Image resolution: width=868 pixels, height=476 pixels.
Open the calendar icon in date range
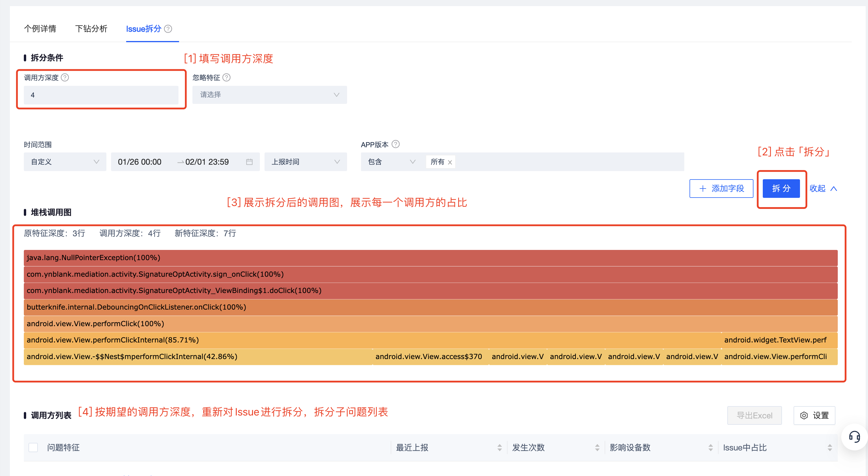tap(249, 162)
